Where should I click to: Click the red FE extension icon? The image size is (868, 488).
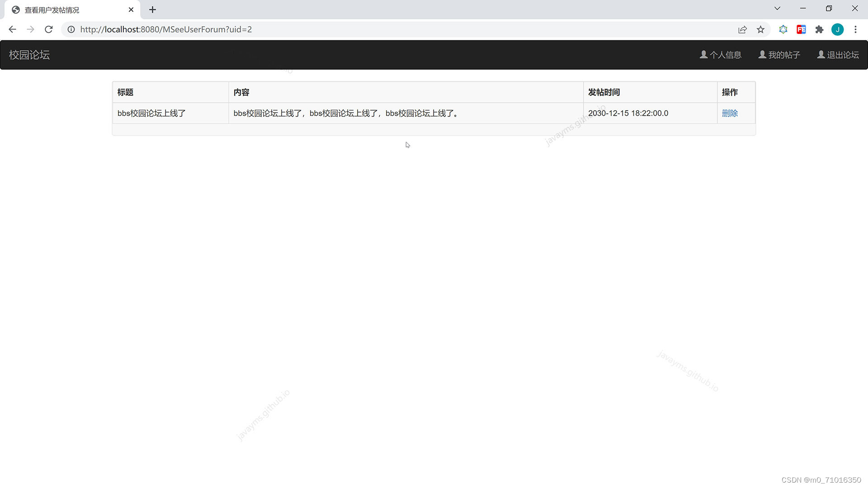(801, 29)
